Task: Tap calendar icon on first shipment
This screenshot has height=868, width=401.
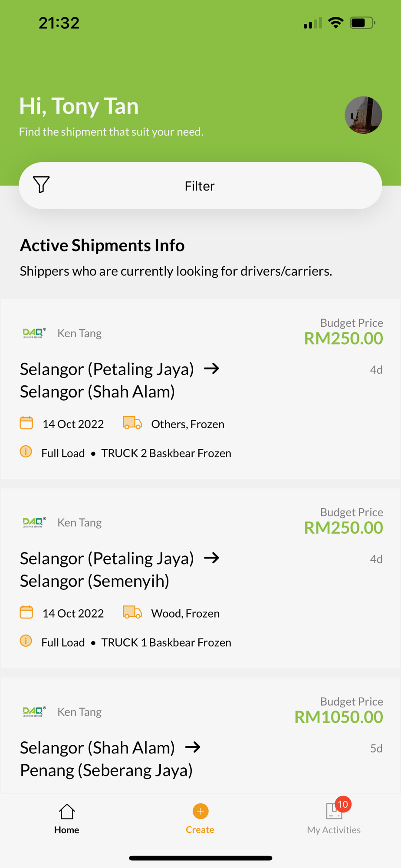Action: [x=26, y=423]
